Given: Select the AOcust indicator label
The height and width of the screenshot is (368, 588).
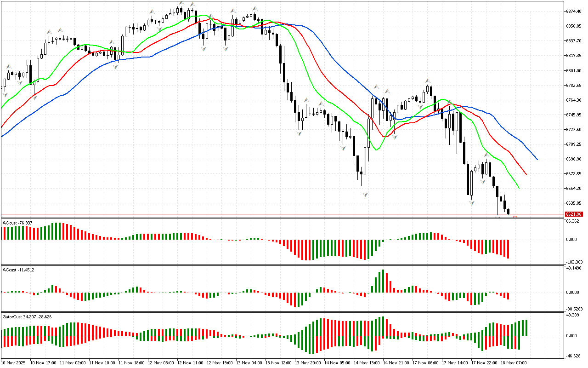Looking at the screenshot, I should click(17, 223).
